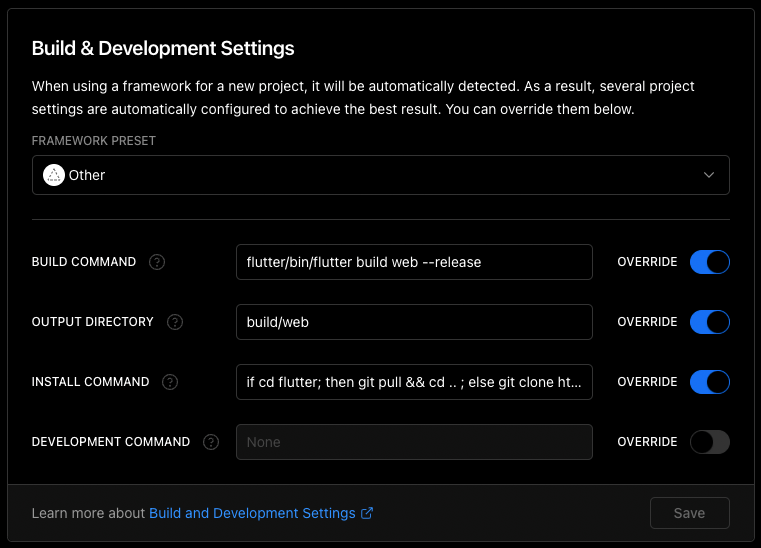Click the Install Command input field

(414, 382)
